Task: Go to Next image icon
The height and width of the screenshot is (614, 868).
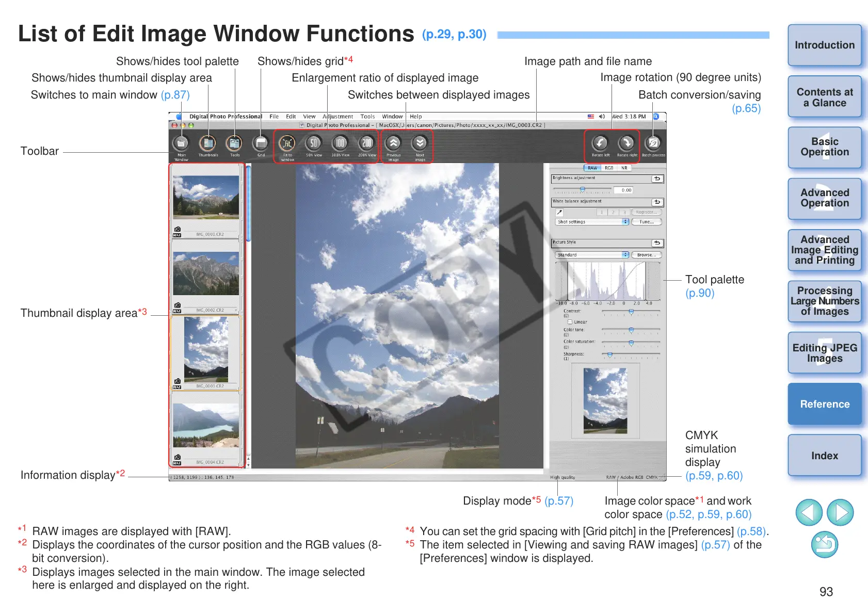Action: point(420,143)
